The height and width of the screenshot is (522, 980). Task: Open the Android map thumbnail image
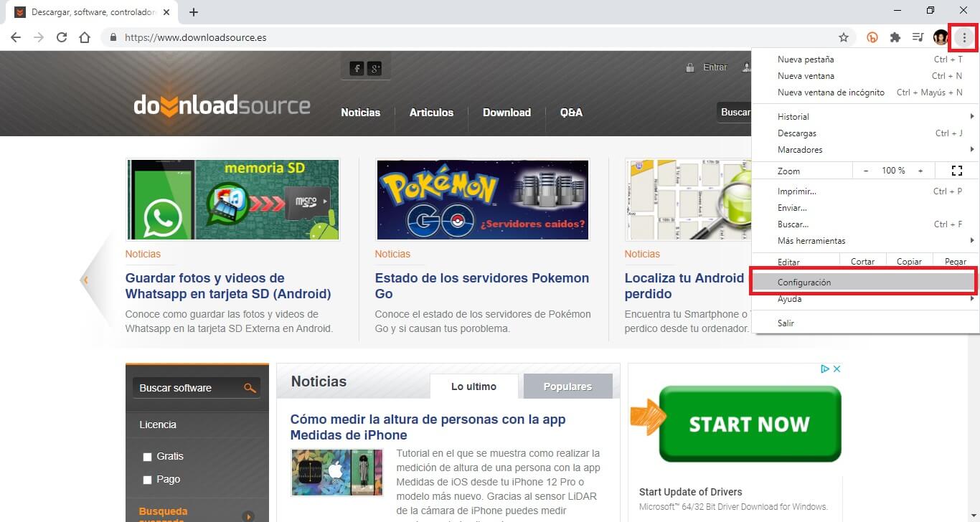tap(688, 199)
